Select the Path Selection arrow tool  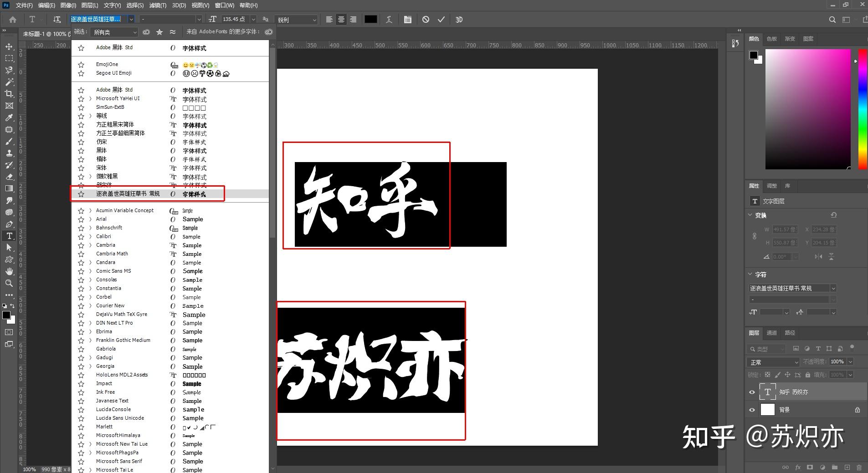(x=9, y=248)
